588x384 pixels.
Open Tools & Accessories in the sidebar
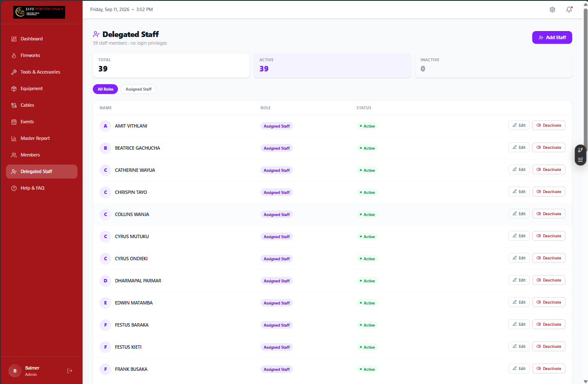42,72
